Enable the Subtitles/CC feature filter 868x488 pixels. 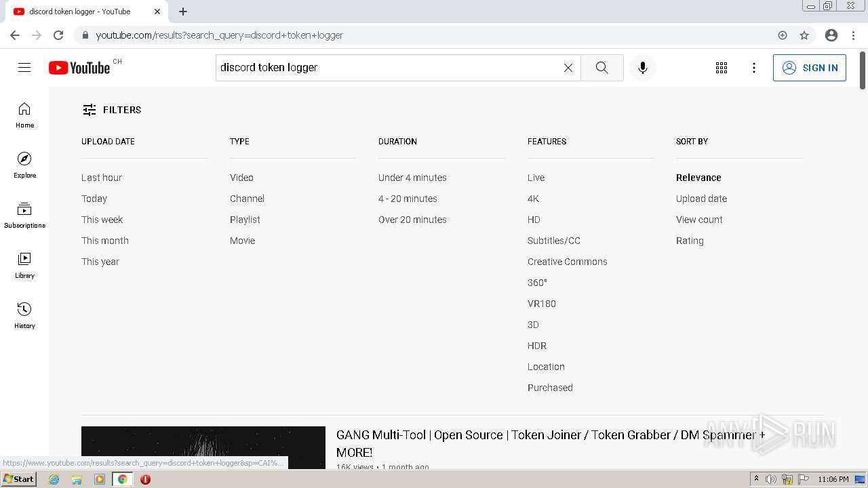554,241
